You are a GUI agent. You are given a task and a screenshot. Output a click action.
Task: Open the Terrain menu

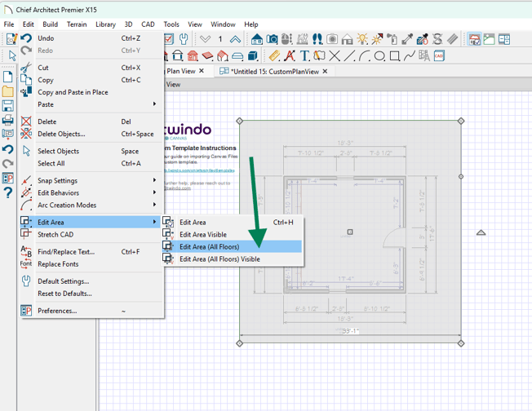click(77, 24)
